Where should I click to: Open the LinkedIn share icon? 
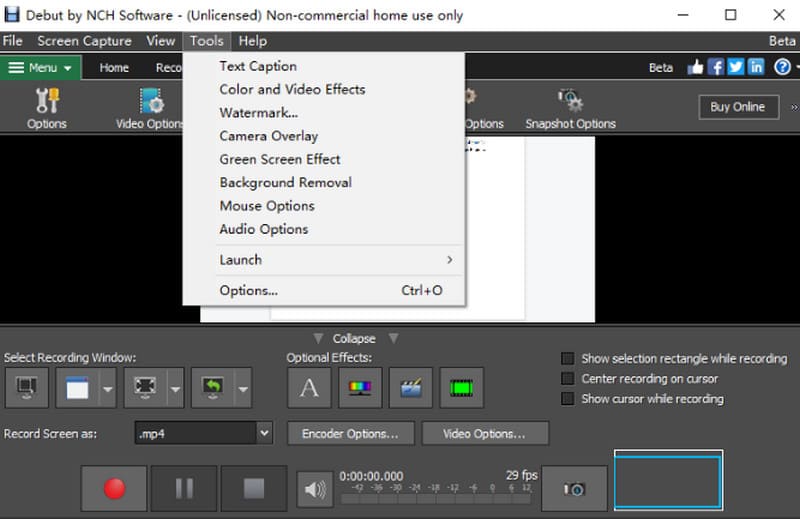point(756,67)
